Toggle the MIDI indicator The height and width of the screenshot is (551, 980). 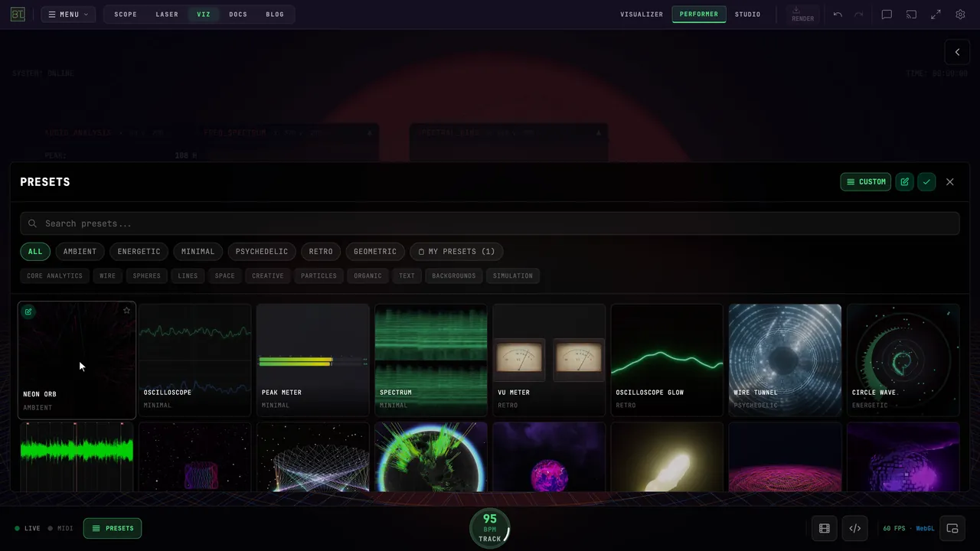click(x=60, y=528)
